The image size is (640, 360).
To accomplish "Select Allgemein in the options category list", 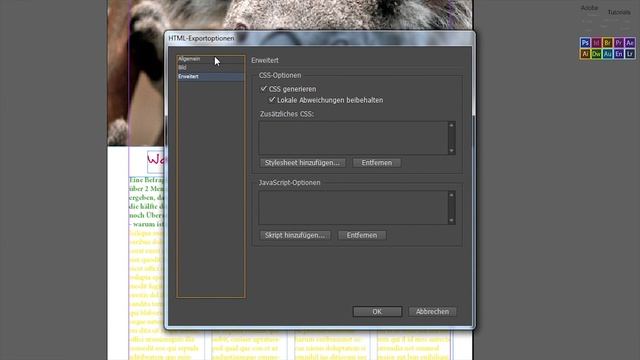I will (x=211, y=59).
